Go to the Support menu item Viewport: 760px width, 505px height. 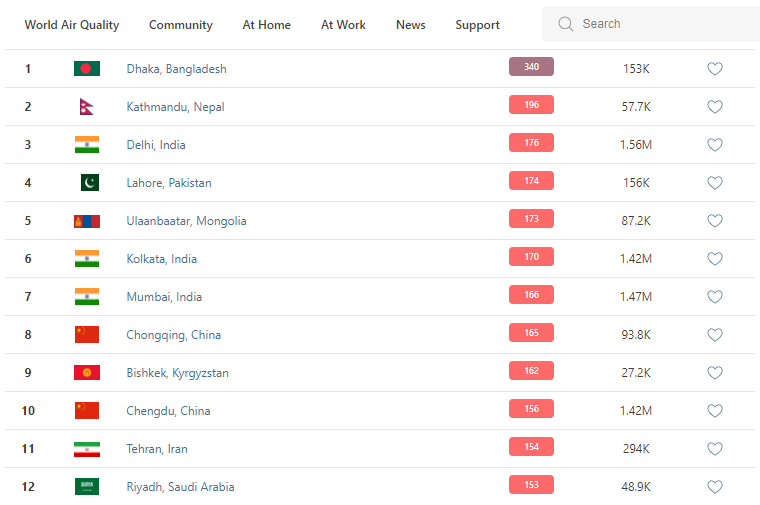coord(477,25)
